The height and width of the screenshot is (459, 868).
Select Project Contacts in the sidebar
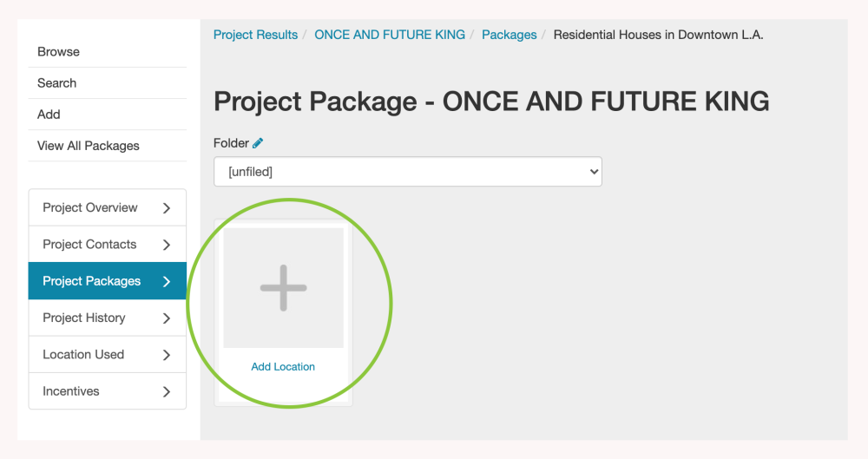pos(89,245)
